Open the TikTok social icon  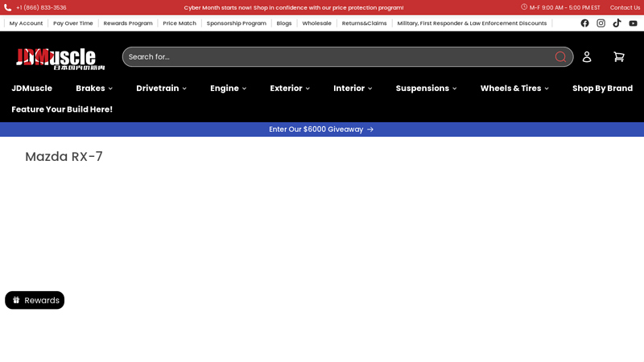click(x=617, y=23)
